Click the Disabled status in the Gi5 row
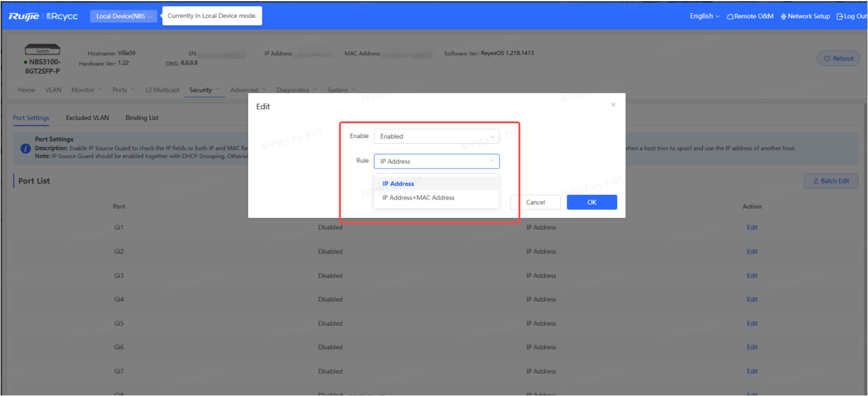Viewport: 868px width, 396px height. coord(330,323)
